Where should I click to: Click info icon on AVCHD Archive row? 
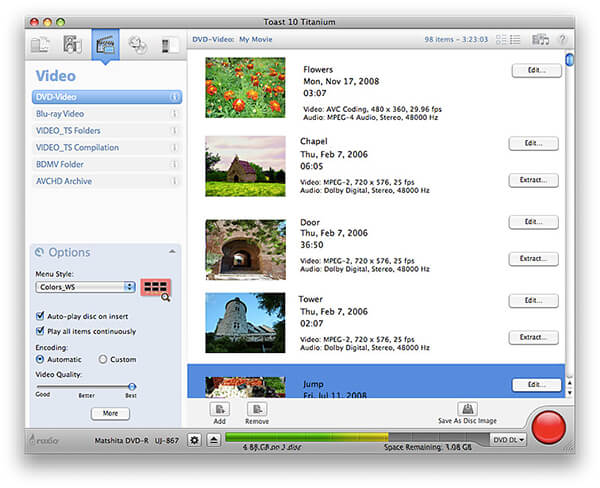click(x=174, y=181)
